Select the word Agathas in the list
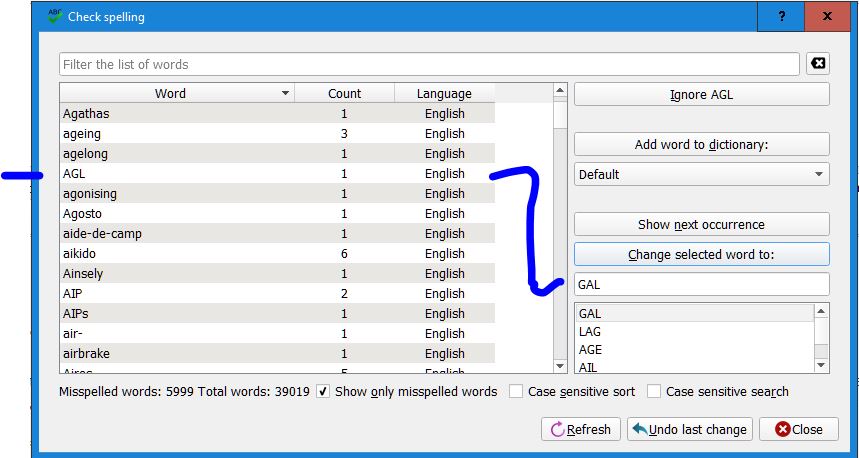859x458 pixels. click(x=86, y=113)
